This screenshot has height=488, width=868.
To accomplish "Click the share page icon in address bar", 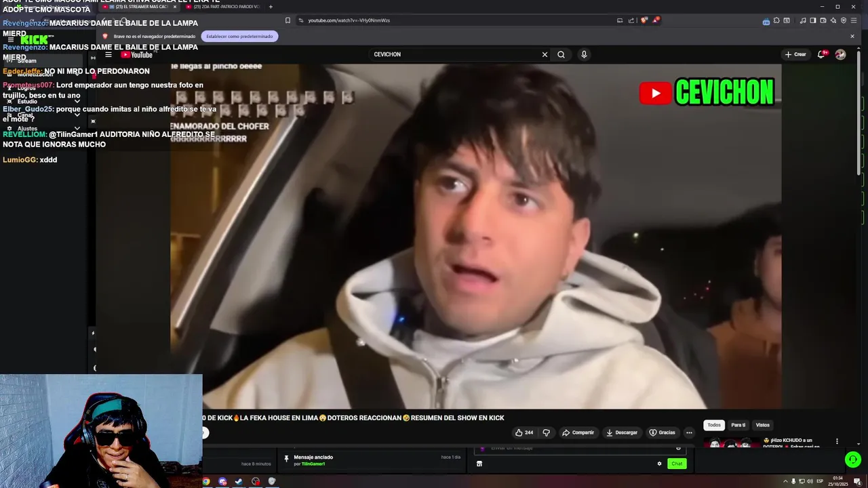I will click(631, 20).
